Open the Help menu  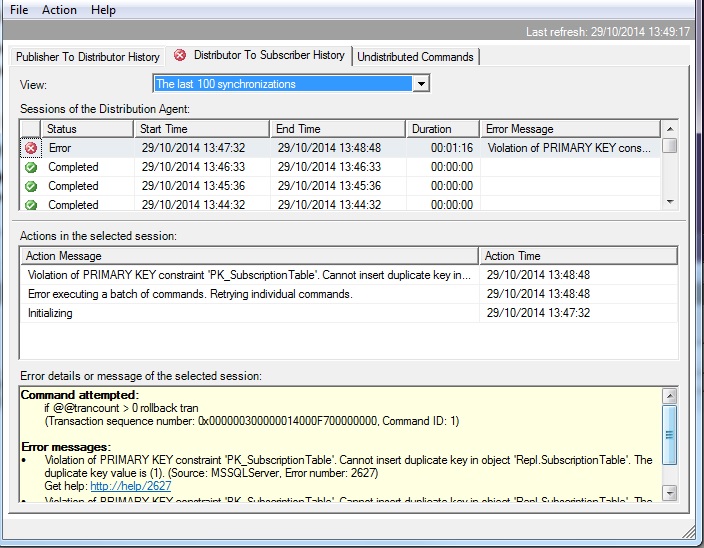click(x=103, y=10)
